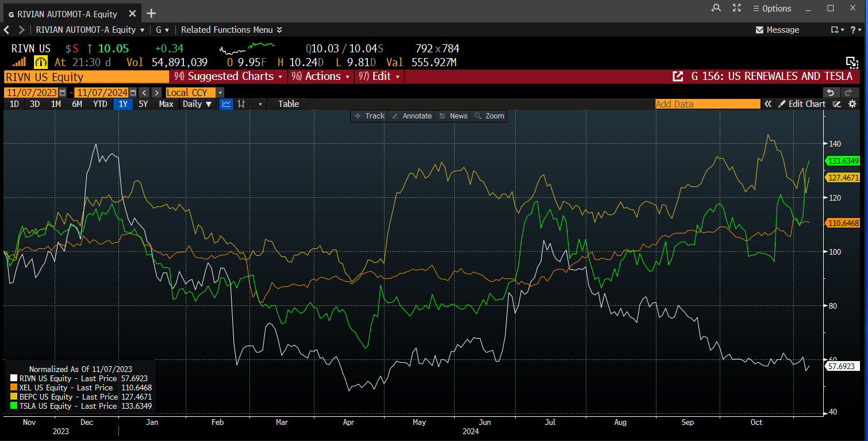
Task: Expand the Daily periodicity dropdown
Action: 197,104
